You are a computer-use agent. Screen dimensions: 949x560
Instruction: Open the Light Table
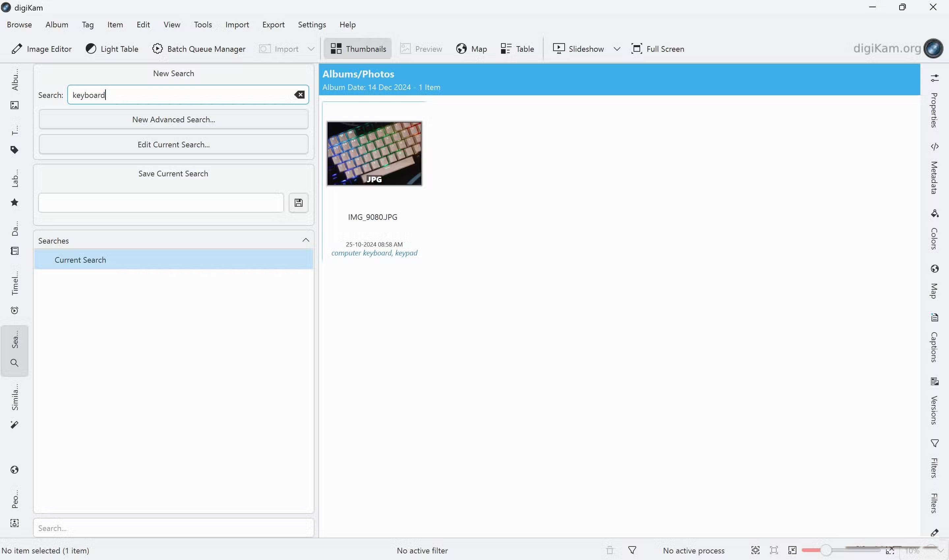(x=112, y=49)
